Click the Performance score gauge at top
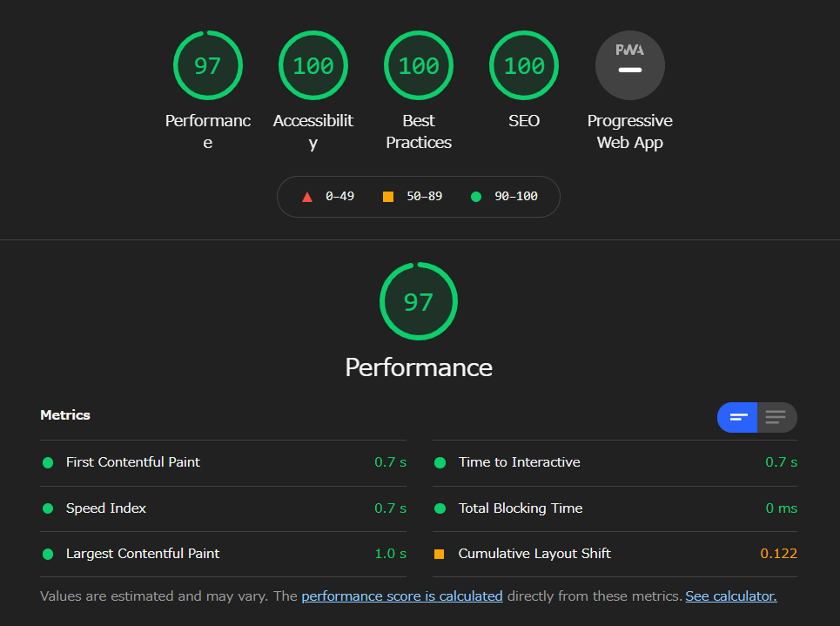This screenshot has height=626, width=840. click(207, 65)
